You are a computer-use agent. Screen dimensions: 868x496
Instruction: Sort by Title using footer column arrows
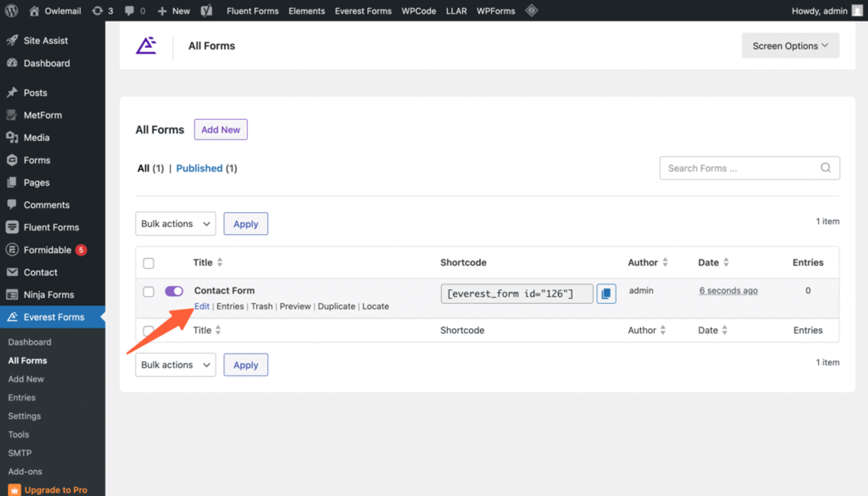click(x=218, y=330)
